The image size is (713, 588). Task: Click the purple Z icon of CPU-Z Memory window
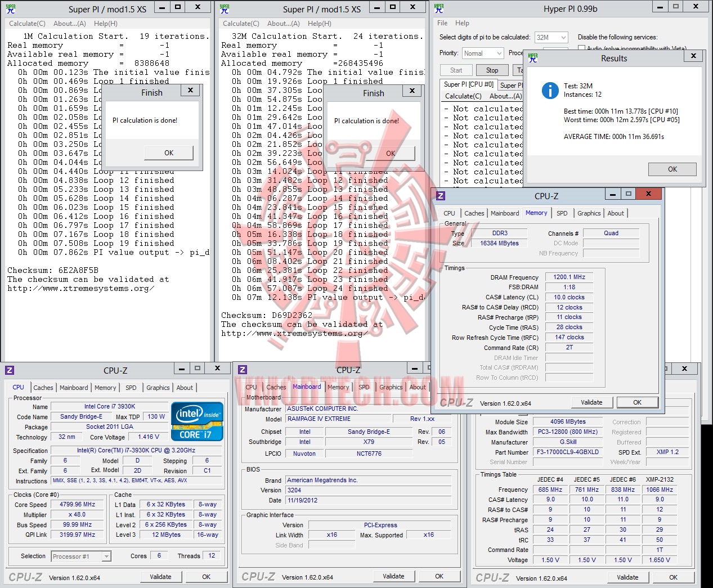pyautogui.click(x=441, y=196)
